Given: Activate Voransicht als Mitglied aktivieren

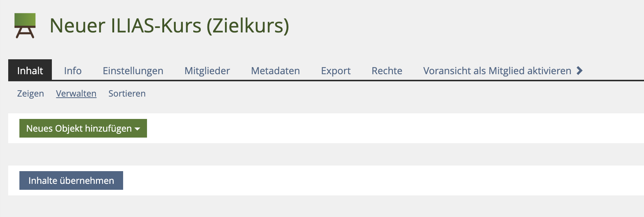Looking at the screenshot, I should pyautogui.click(x=497, y=70).
